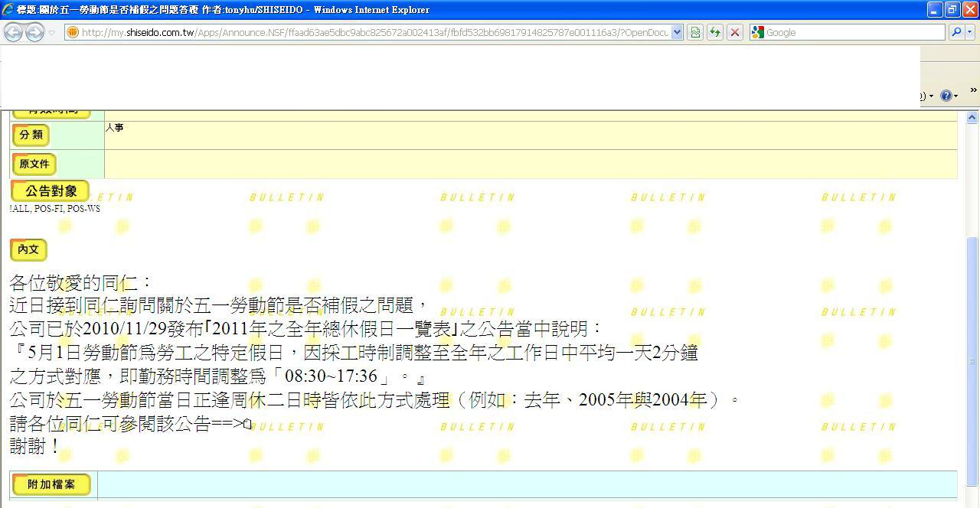Click the line mentioning 2005年與2004年
Image resolution: width=980 pixels, height=508 pixels.
[x=374, y=400]
